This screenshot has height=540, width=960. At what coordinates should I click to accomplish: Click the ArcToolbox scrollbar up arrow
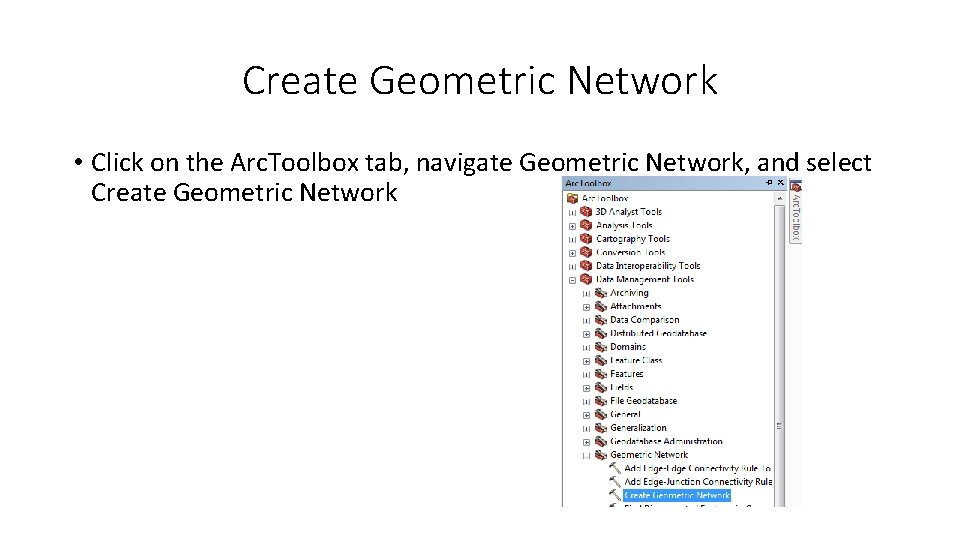coord(779,198)
